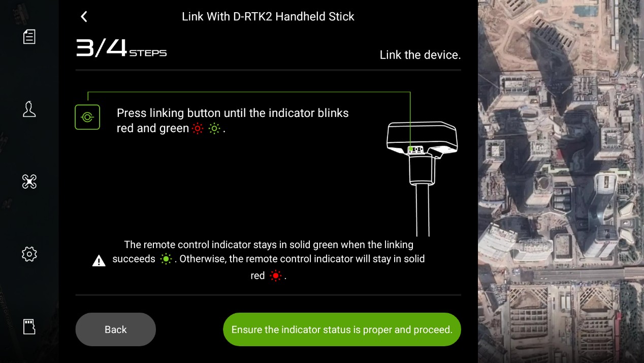Open the SD card storage icon
This screenshot has width=644, height=363.
pos(29,326)
